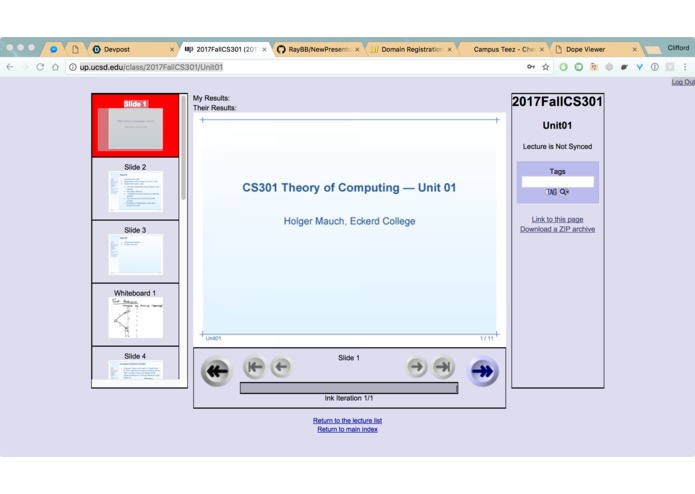Click the Log Out link
Screen dimensions: 695x494
[x=683, y=82]
